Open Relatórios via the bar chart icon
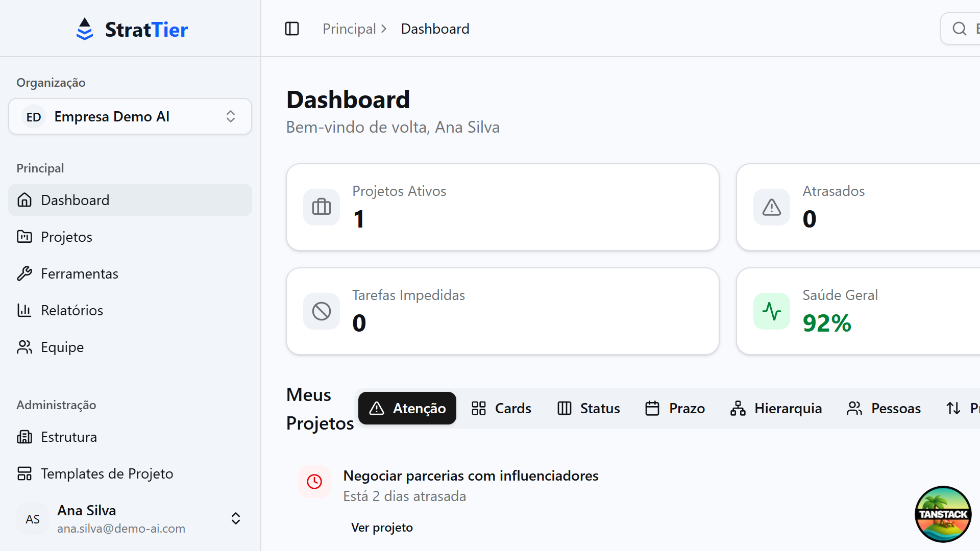This screenshot has height=551, width=980. (x=24, y=310)
